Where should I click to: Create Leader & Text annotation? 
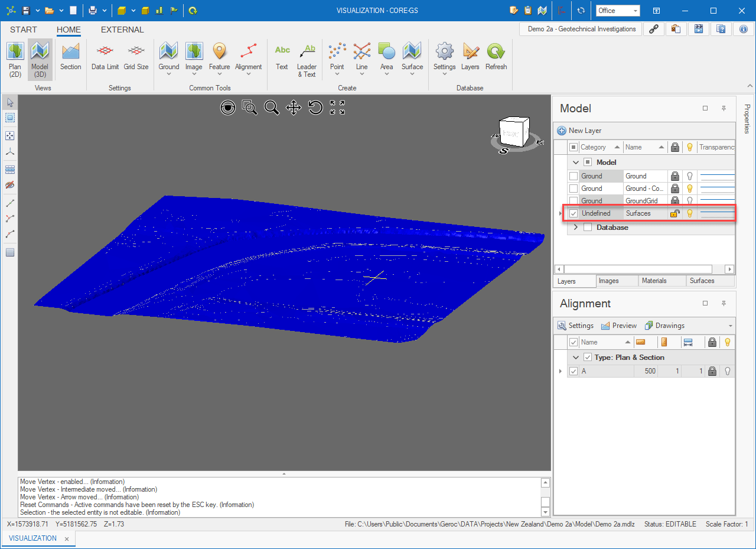(307, 60)
